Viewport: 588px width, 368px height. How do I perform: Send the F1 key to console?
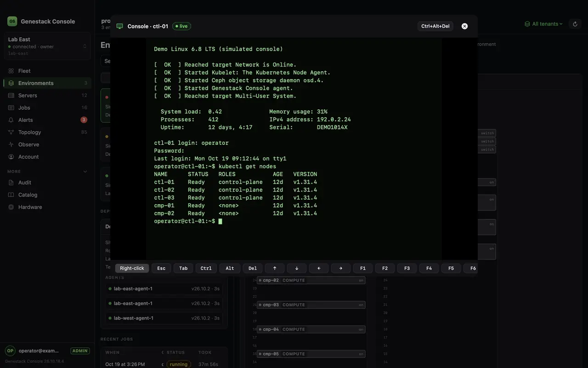click(x=363, y=268)
